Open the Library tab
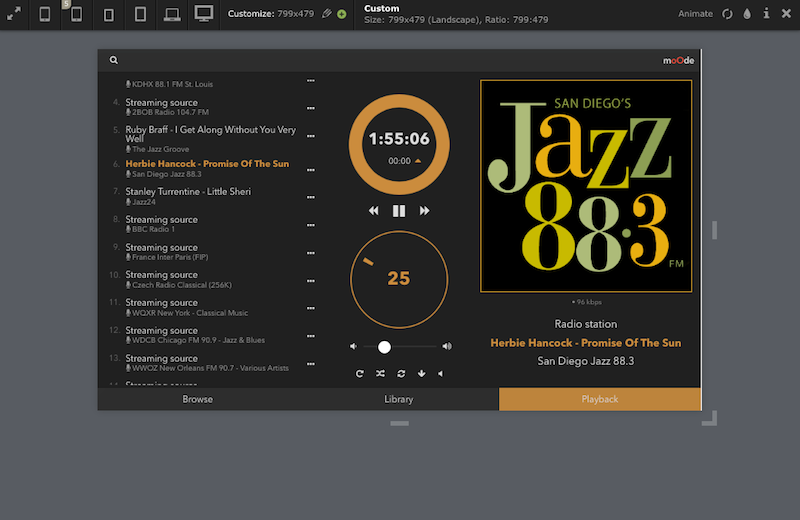Image resolution: width=800 pixels, height=520 pixels. [x=398, y=399]
